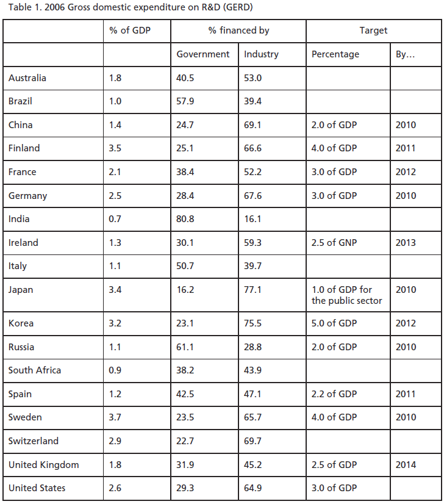444x504 pixels.
Task: Select the '% of GDP' column header
Action: coord(130,31)
